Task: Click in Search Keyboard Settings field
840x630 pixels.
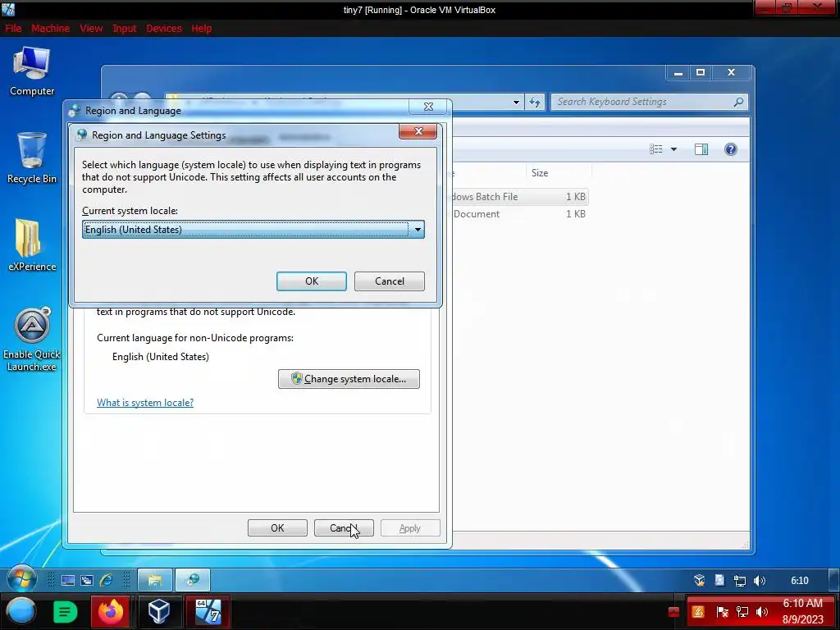Action: 642,102
